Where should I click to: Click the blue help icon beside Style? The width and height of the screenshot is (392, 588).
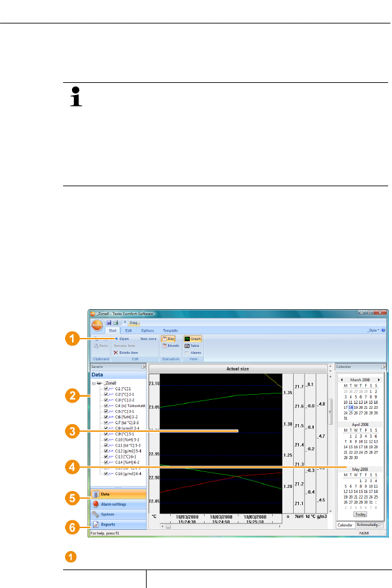point(383,330)
